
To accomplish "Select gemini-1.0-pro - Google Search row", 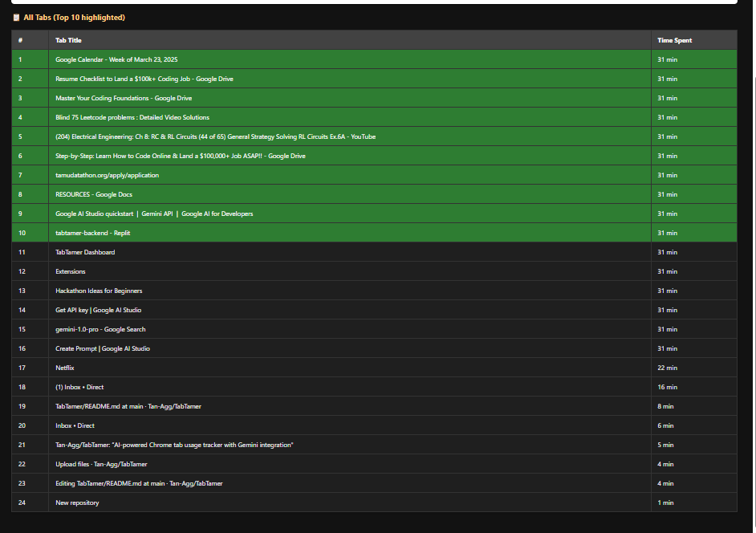I will (x=374, y=329).
